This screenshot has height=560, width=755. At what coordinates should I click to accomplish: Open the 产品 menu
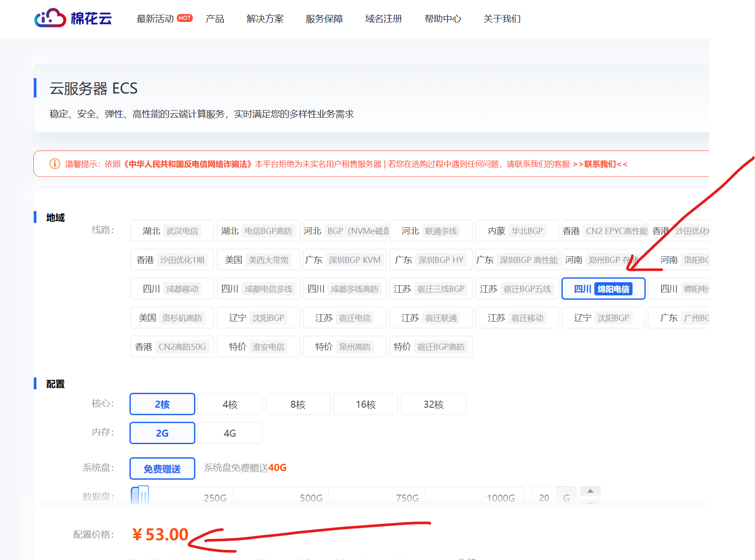click(x=215, y=19)
